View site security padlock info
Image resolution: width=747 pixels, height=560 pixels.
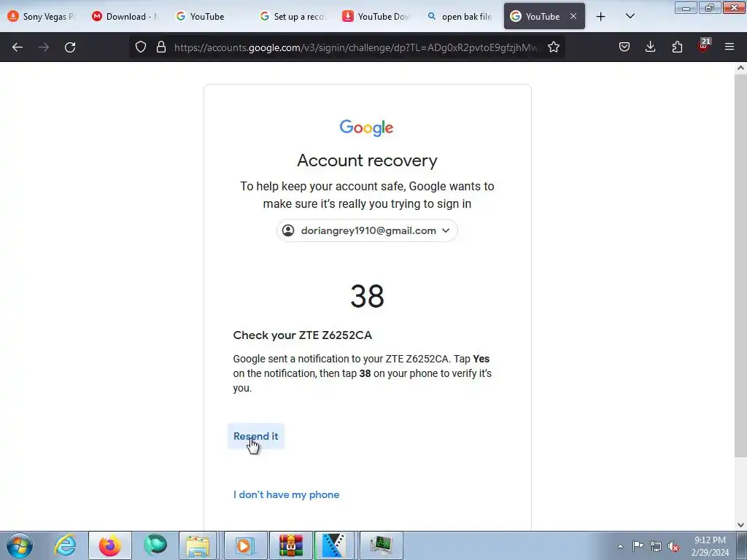click(161, 47)
